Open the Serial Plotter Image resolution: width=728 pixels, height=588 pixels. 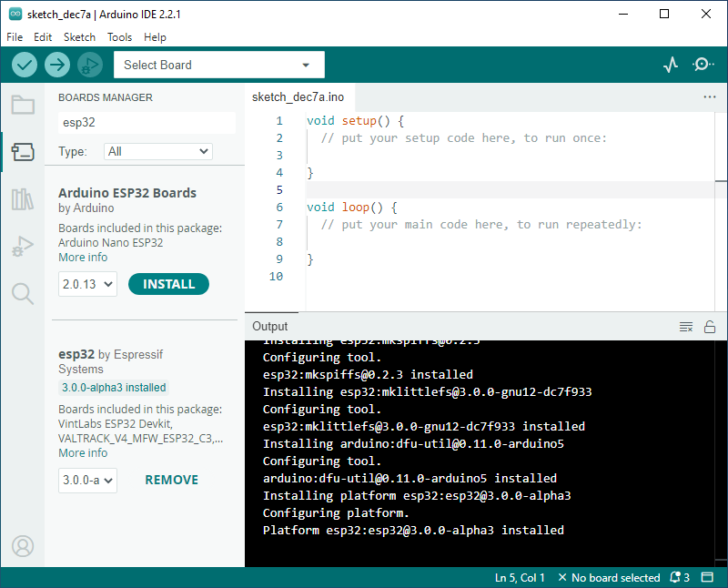671,65
